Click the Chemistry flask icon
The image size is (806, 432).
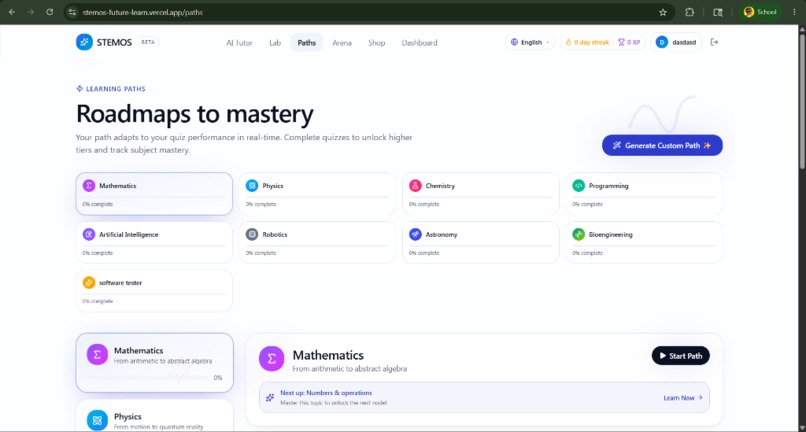point(415,186)
